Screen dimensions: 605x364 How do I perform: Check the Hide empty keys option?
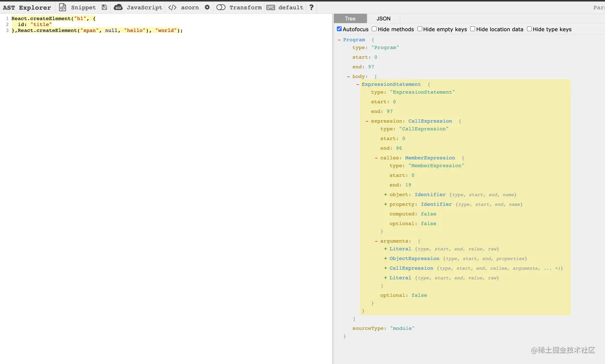420,29
